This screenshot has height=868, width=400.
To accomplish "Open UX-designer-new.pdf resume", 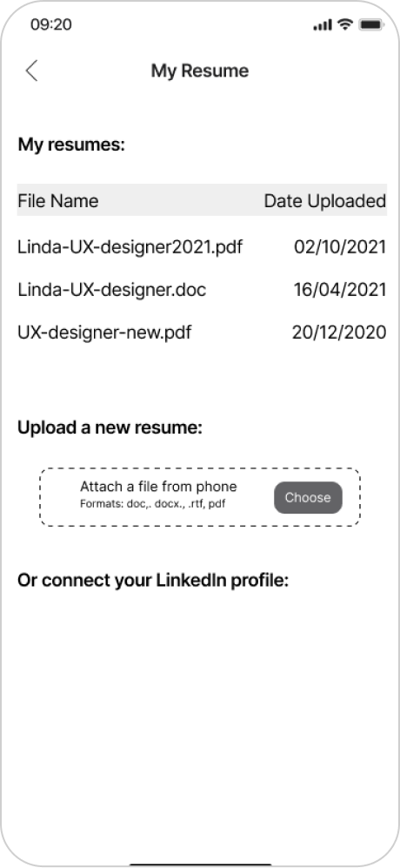I will pos(104,333).
